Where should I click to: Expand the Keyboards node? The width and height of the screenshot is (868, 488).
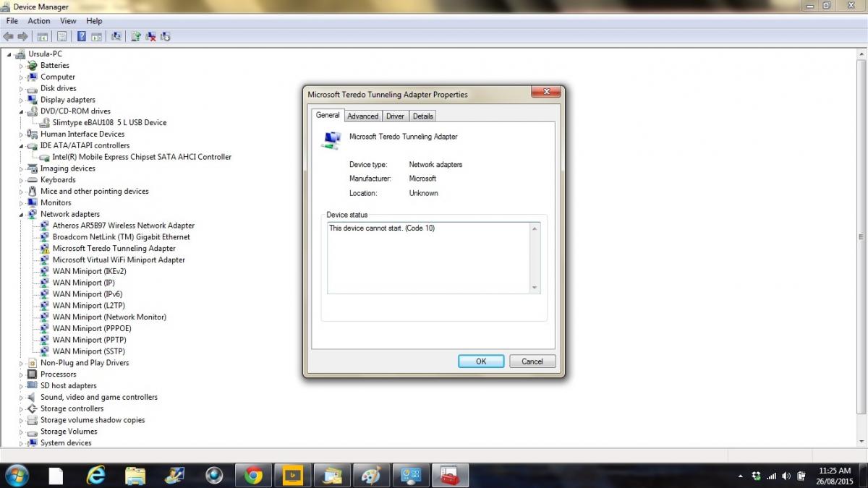[21, 180]
